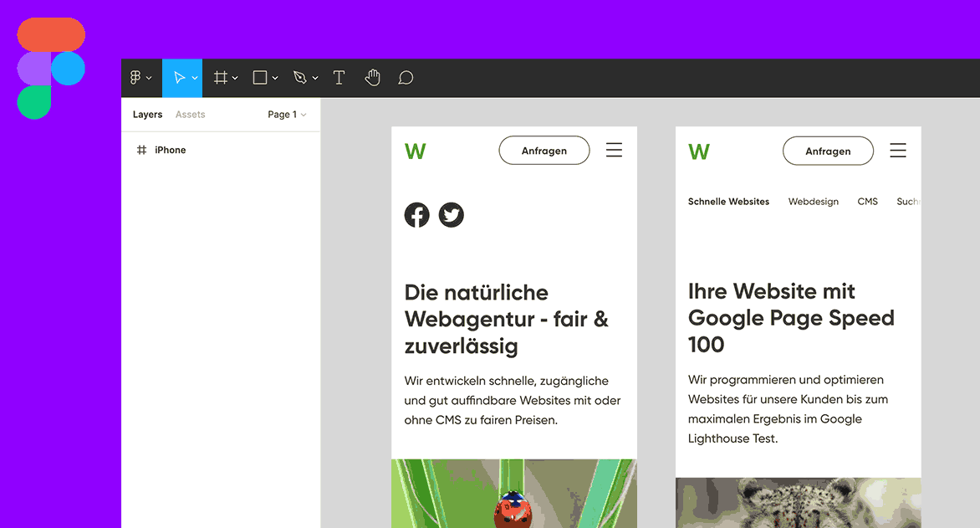Open the Page 1 dropdown
This screenshot has width=980, height=528.
click(287, 115)
